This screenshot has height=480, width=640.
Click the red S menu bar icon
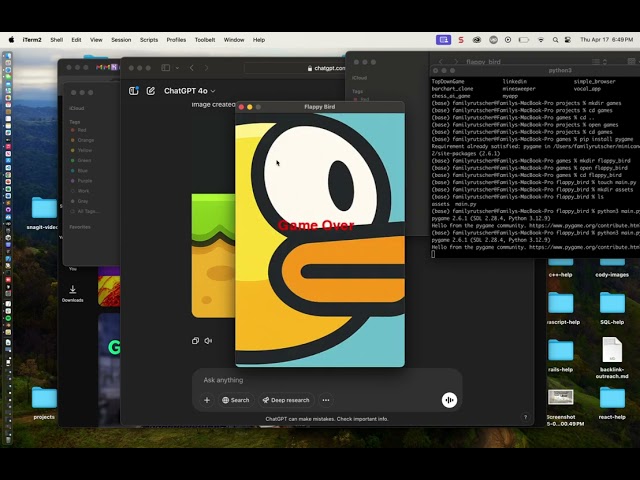pyautogui.click(x=461, y=40)
